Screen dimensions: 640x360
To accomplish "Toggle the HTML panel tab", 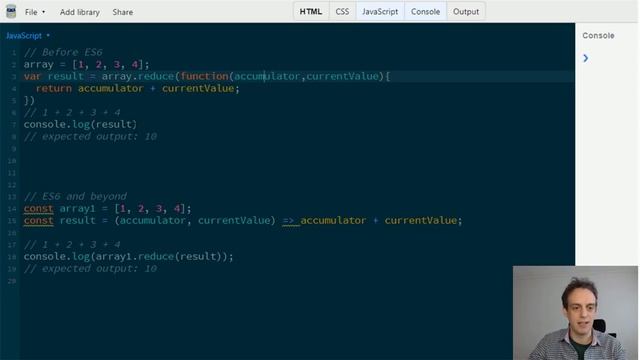I will (311, 11).
